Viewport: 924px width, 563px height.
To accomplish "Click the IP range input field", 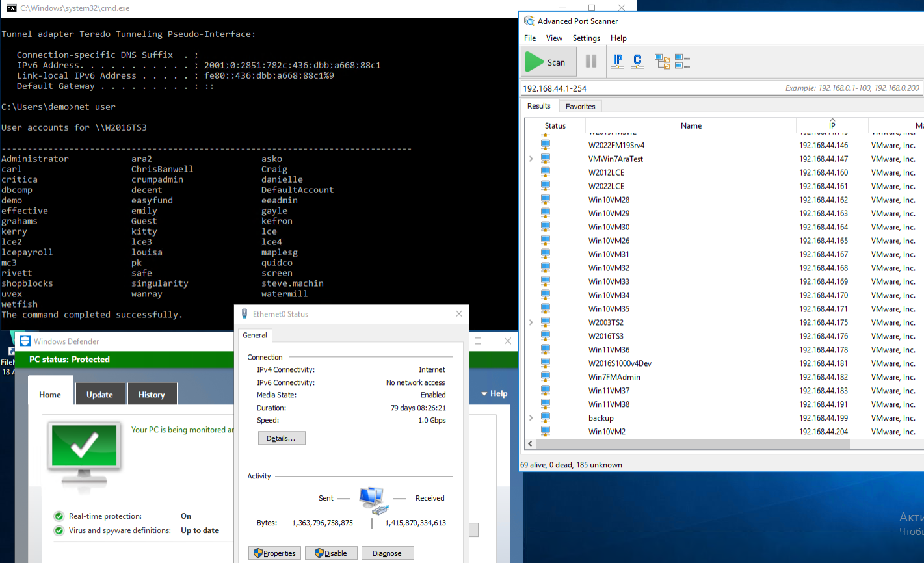I will [x=722, y=88].
